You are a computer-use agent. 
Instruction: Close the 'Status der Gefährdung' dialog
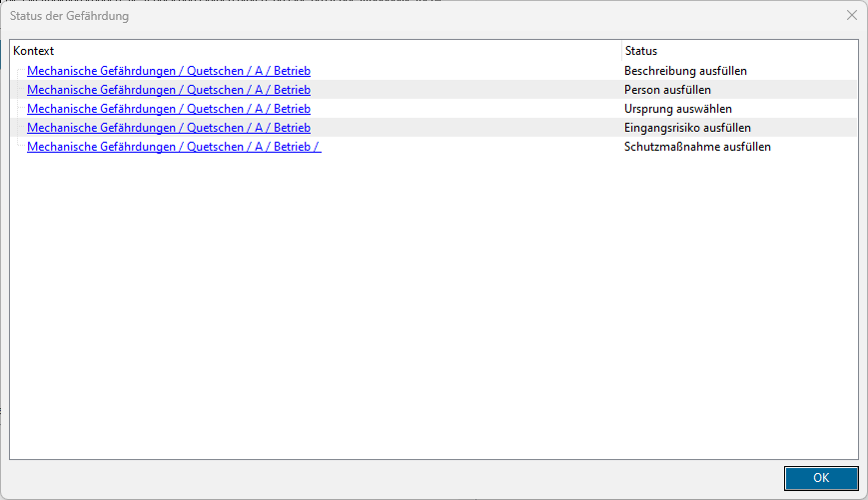(x=851, y=16)
